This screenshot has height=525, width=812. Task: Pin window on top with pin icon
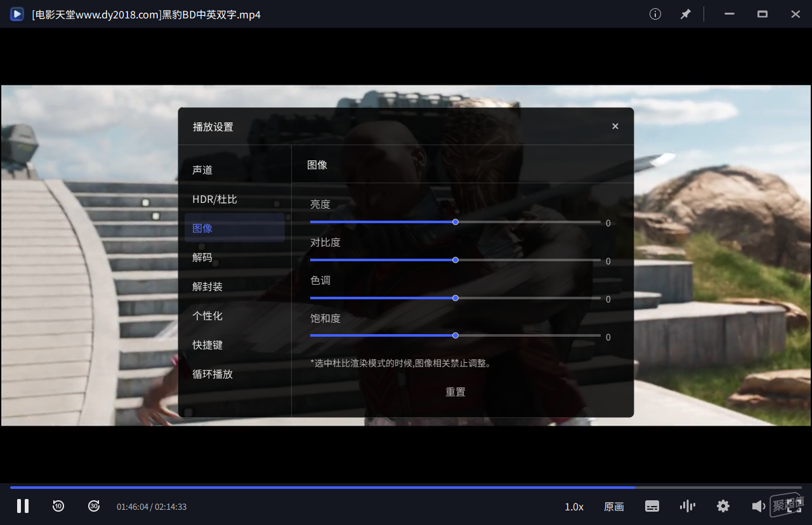(686, 14)
